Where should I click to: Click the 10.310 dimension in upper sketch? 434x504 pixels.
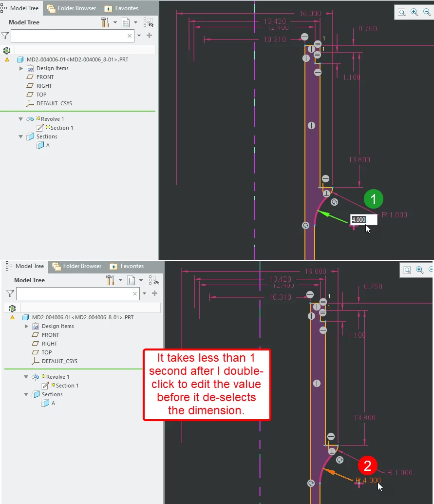pyautogui.click(x=275, y=39)
